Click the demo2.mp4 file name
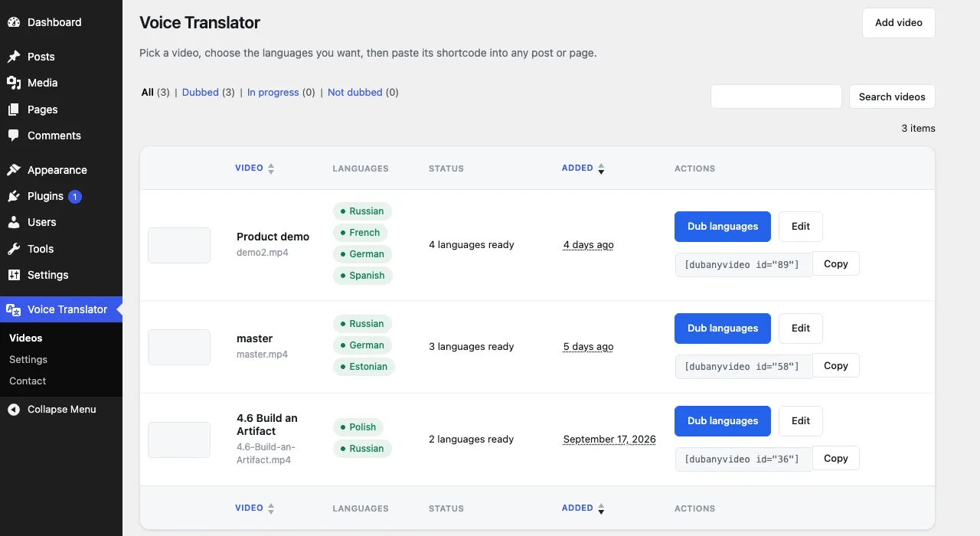 [263, 253]
